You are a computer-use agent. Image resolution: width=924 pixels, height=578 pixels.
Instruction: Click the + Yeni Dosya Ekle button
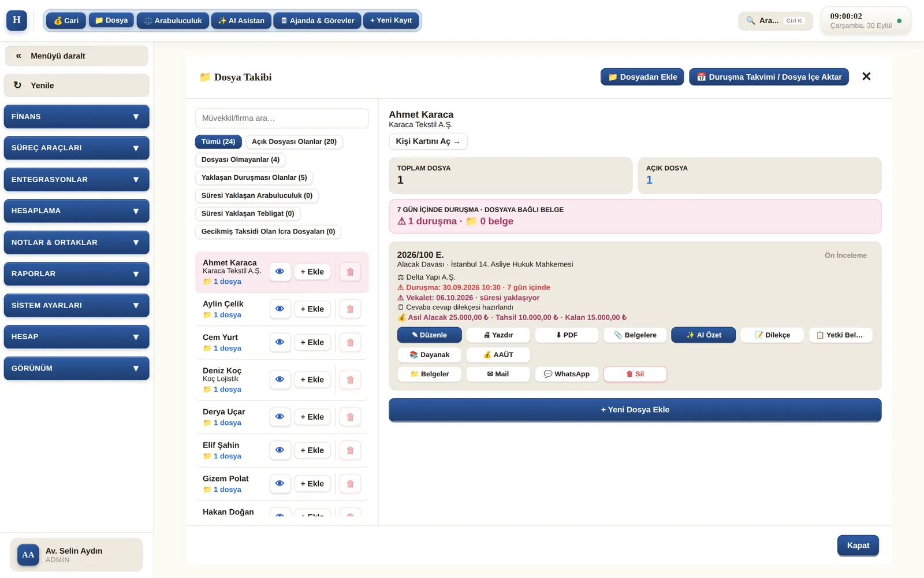click(x=635, y=410)
